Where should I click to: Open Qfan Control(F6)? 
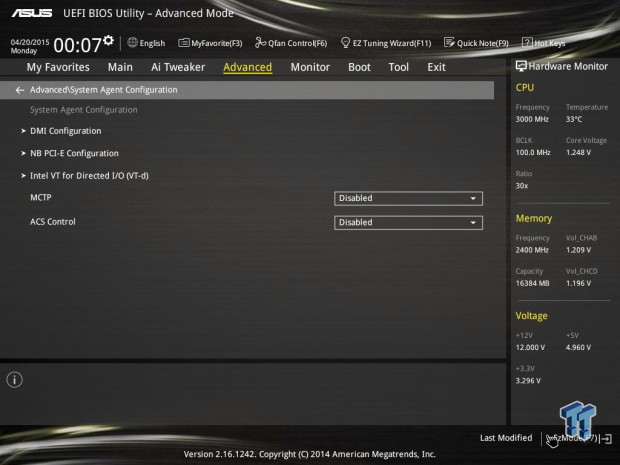291,43
